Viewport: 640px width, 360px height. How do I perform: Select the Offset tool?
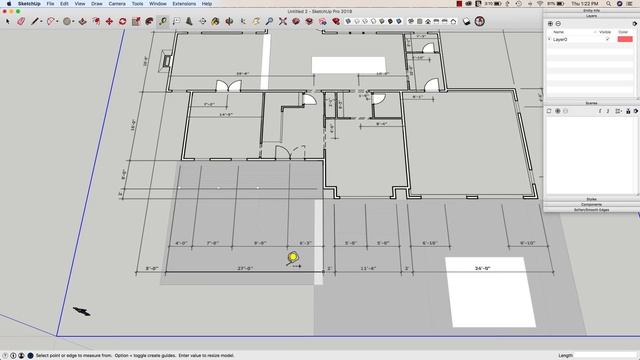(x=96, y=21)
